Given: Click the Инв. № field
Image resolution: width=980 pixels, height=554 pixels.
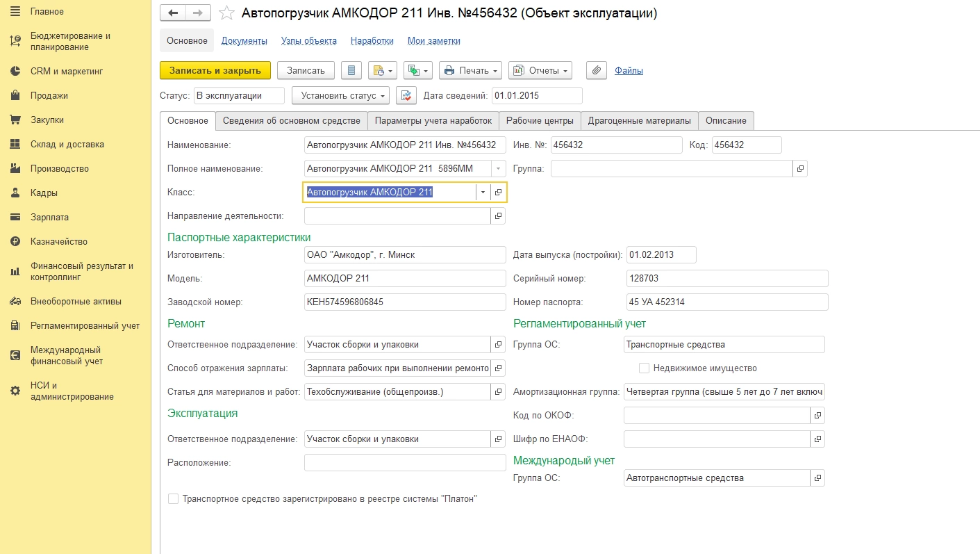Looking at the screenshot, I should tap(617, 145).
